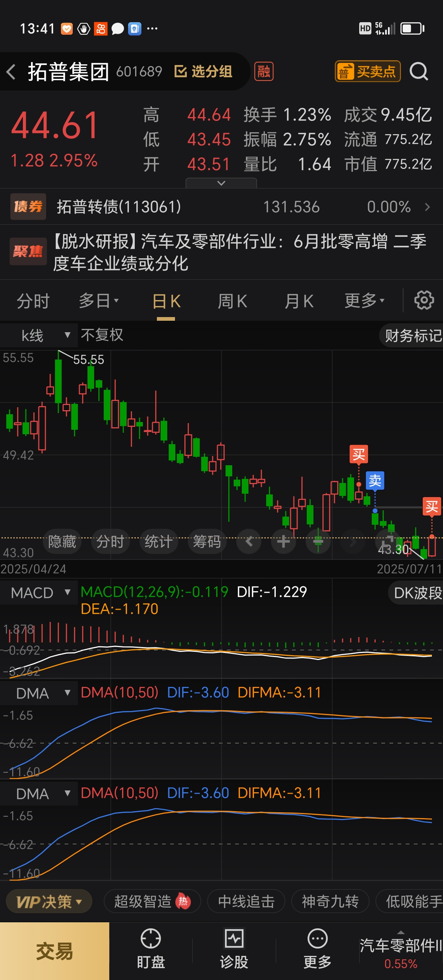Select the 低吸能手 indicator chip
Image resolution: width=443 pixels, height=980 pixels.
tap(410, 901)
